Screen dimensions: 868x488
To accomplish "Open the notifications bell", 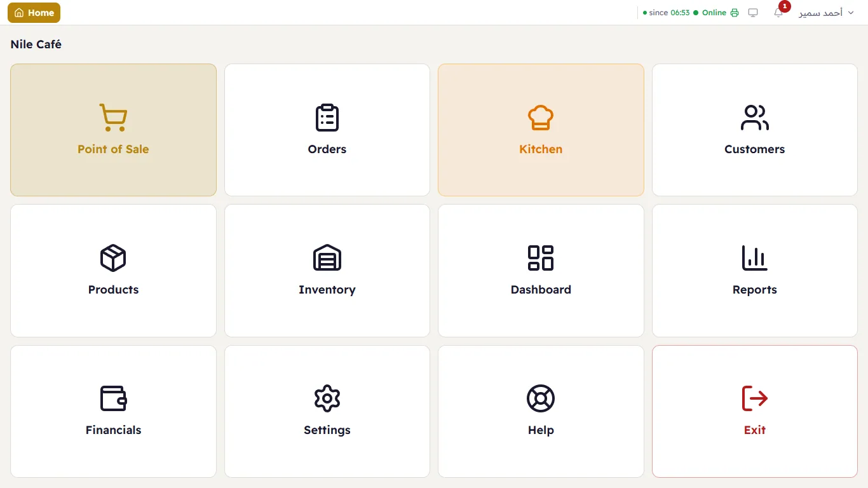I will click(x=778, y=13).
